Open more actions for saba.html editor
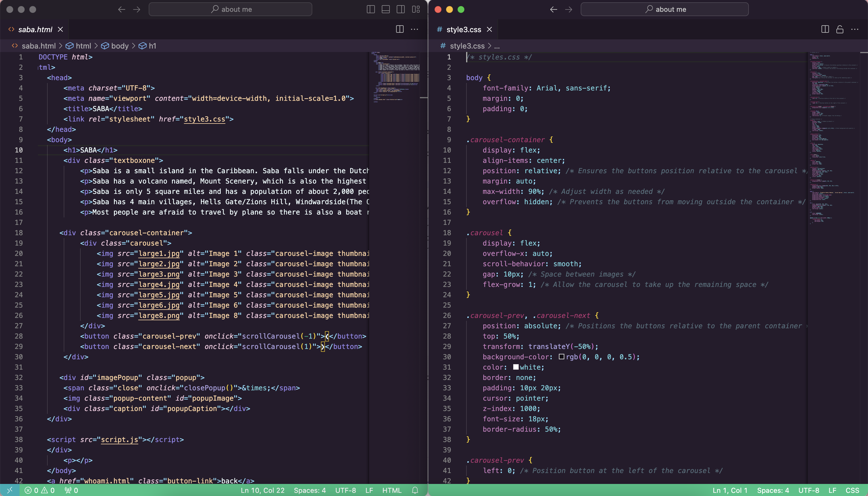Image resolution: width=868 pixels, height=496 pixels. (x=414, y=29)
